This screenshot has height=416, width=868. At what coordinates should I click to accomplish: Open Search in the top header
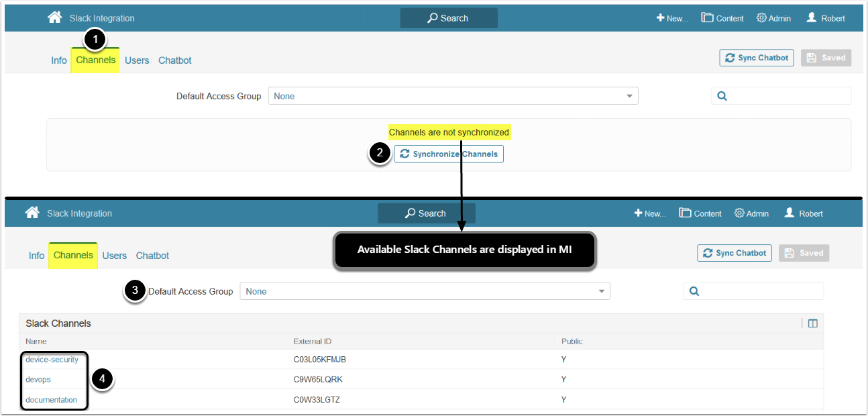pos(449,18)
